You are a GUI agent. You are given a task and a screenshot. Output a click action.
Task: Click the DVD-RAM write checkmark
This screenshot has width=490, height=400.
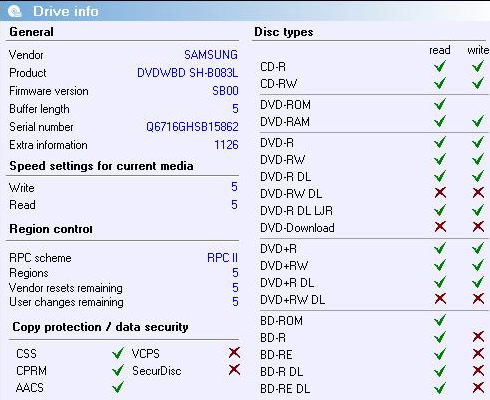tap(478, 121)
